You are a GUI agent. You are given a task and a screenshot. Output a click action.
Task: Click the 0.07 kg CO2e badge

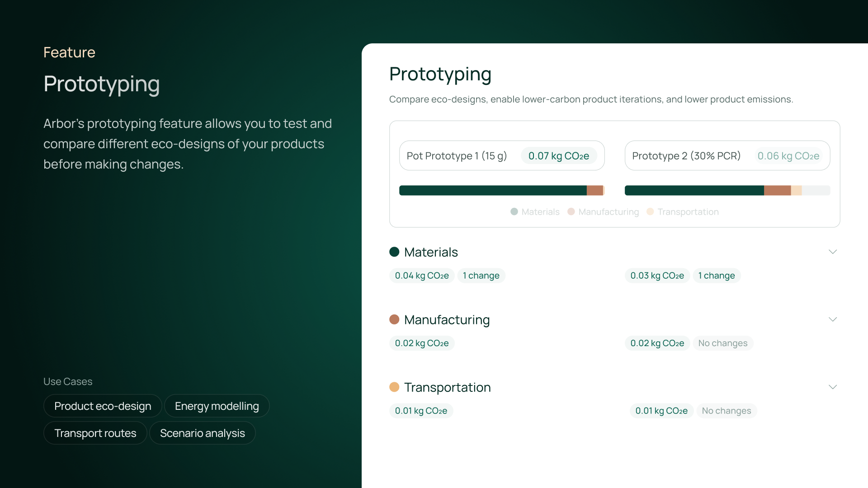click(559, 155)
